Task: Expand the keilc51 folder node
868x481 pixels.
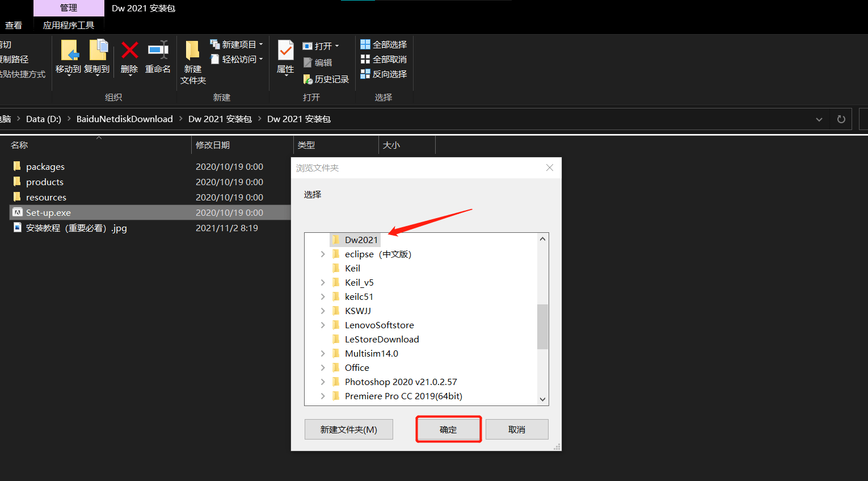Action: click(x=323, y=296)
